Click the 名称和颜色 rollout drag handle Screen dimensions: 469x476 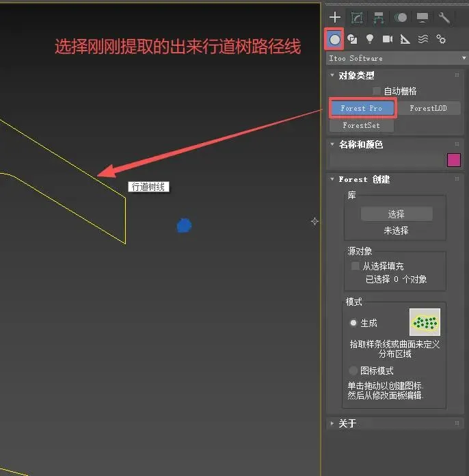pos(457,144)
